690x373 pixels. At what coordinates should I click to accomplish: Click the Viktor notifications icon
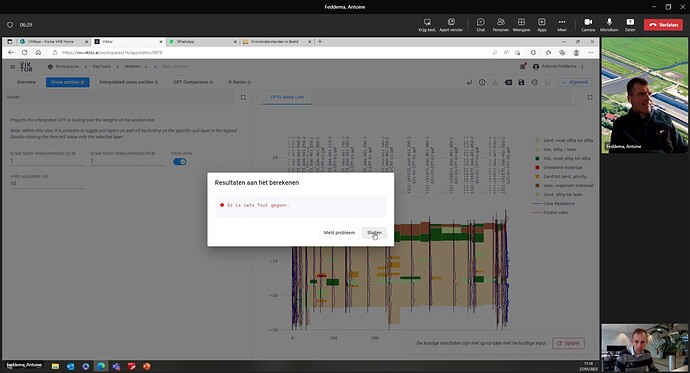522,66
